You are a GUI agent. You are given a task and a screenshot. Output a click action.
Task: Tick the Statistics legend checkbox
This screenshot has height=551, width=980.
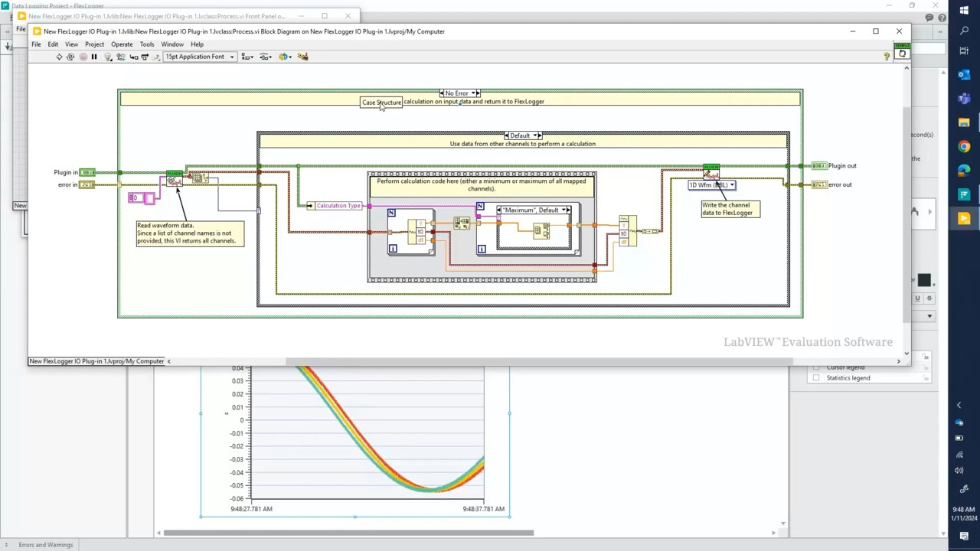click(x=816, y=378)
